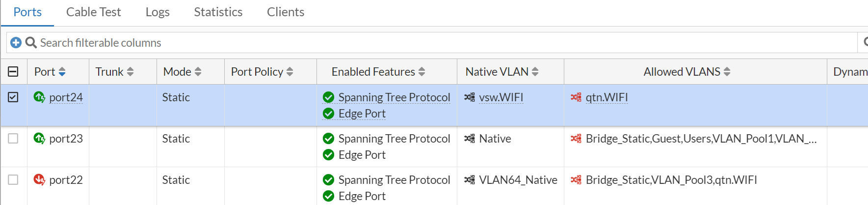This screenshot has width=868, height=205.
Task: Click the search magnifier icon
Action: (31, 43)
